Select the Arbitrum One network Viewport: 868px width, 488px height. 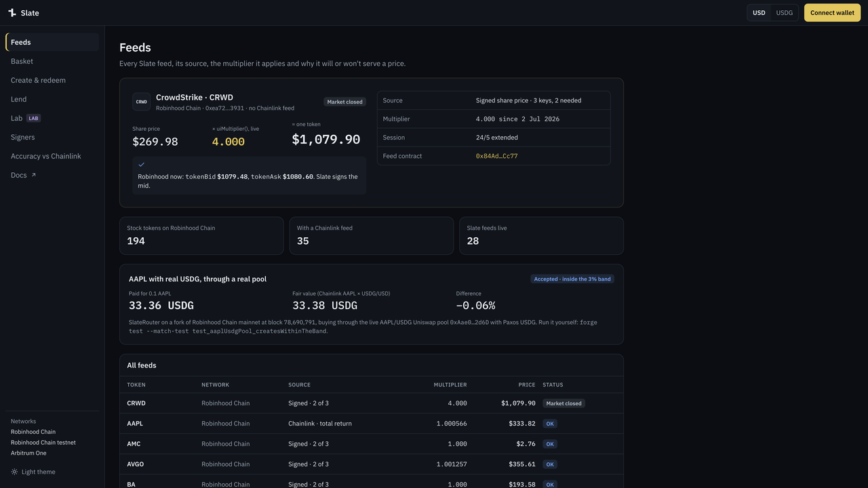tap(28, 453)
